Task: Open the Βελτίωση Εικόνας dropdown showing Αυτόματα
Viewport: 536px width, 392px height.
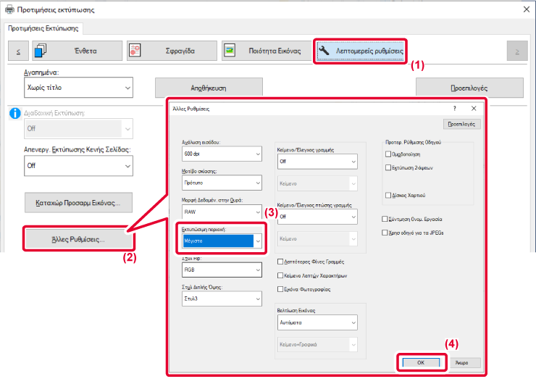Action: pos(317,322)
